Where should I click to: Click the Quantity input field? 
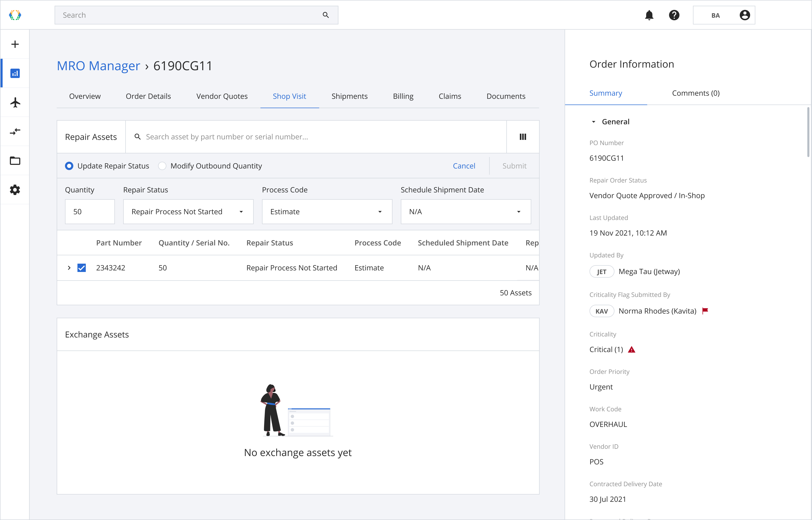[x=90, y=212]
